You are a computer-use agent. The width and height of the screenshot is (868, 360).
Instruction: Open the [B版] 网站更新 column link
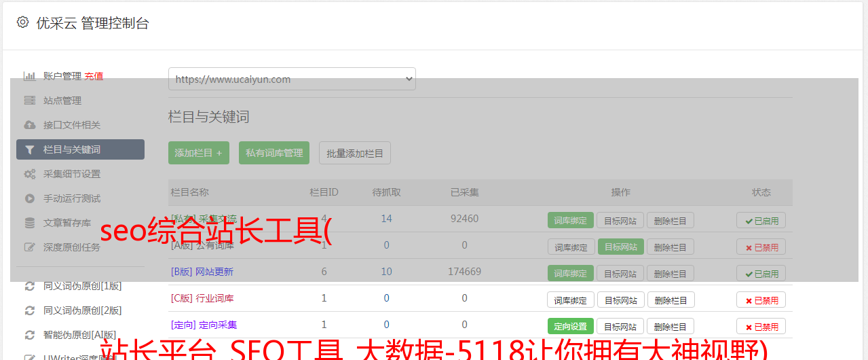pos(202,272)
